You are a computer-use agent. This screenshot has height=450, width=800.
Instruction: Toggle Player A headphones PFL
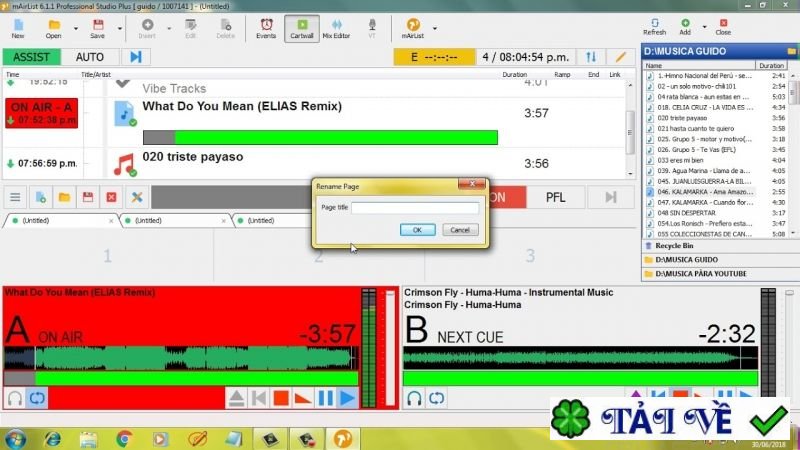15,398
